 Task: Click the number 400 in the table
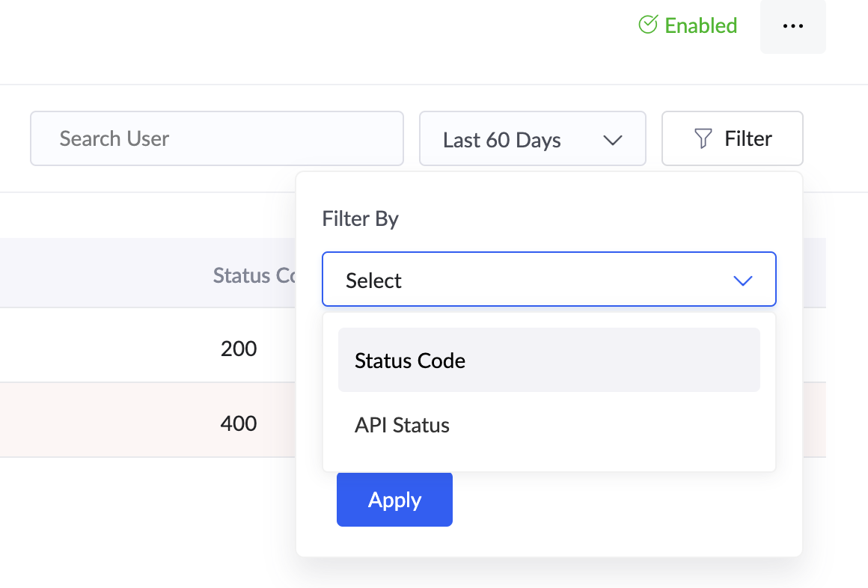(x=239, y=423)
